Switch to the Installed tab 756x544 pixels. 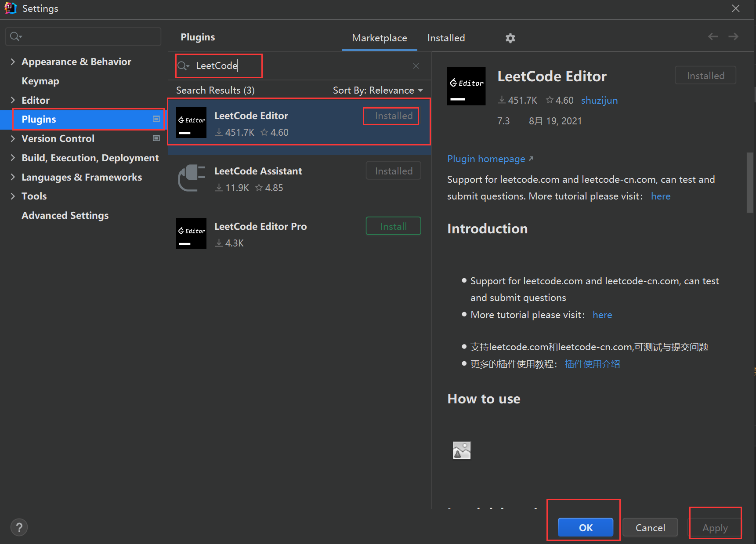446,38
